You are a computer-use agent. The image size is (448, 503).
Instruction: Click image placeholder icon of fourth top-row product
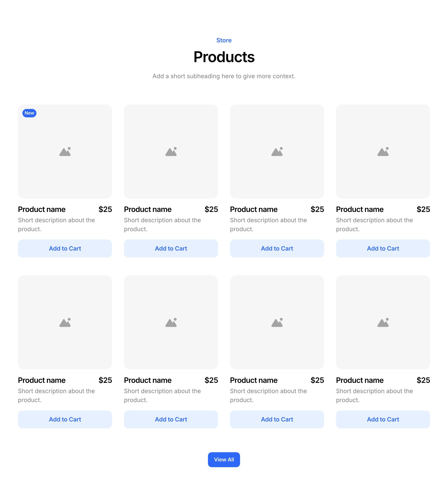click(383, 152)
